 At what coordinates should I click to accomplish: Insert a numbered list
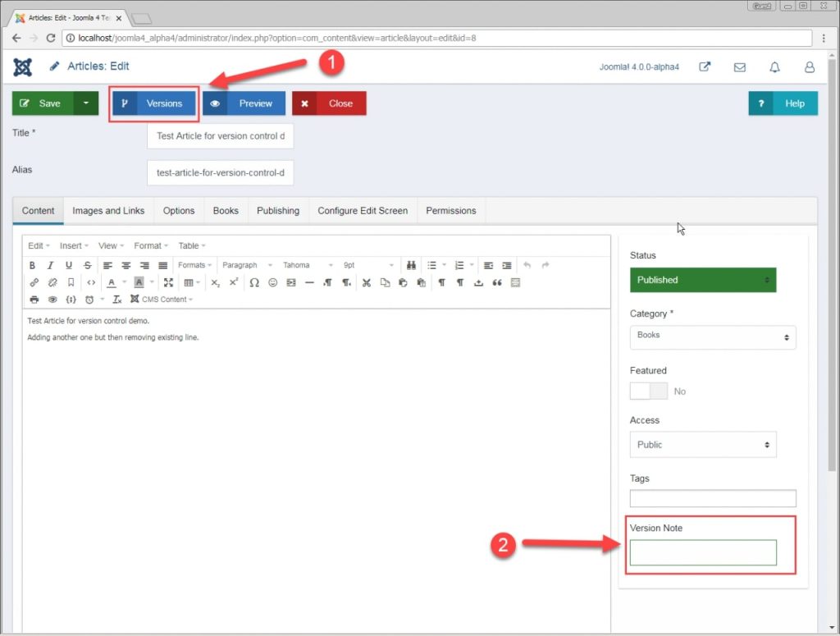(459, 265)
